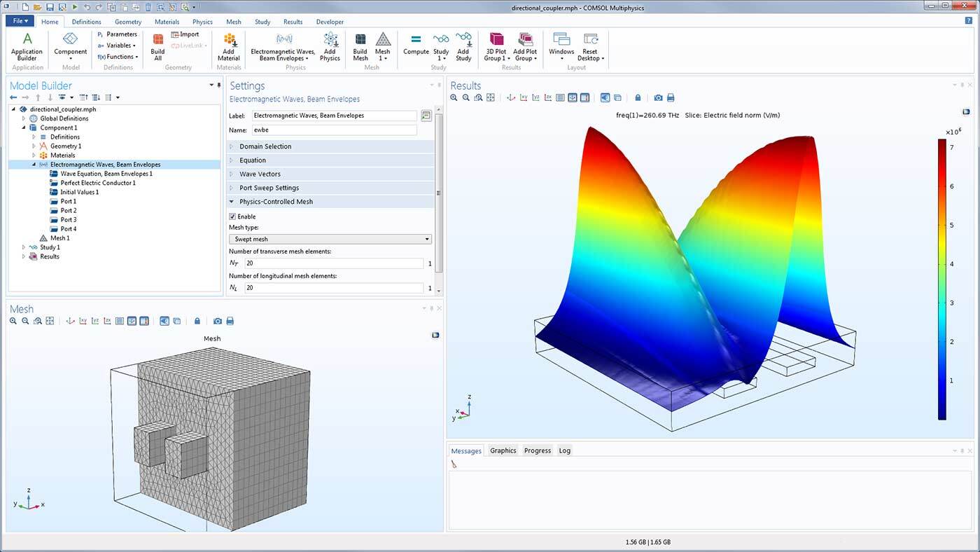
Task: Open the Study 1 dropdown button
Action: coord(440,47)
